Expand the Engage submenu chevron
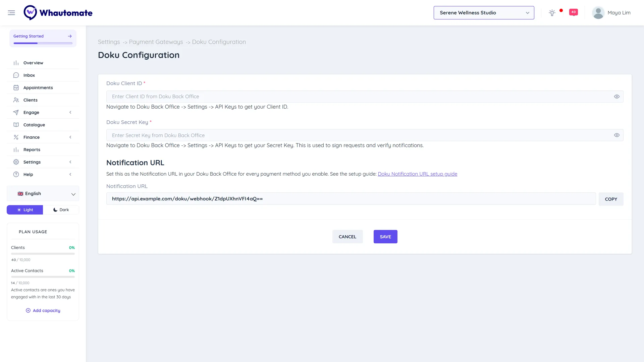Screen dimensions: 644x362 click(70, 113)
